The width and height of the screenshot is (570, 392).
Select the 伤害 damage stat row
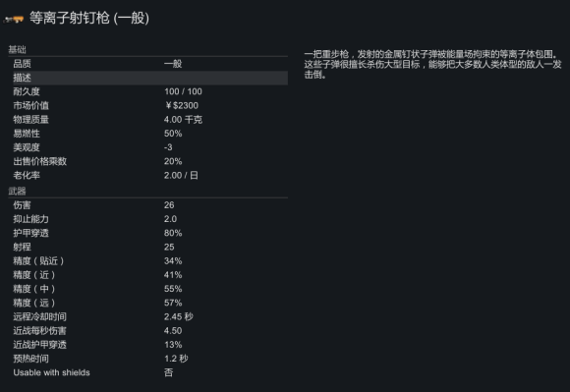(148, 205)
